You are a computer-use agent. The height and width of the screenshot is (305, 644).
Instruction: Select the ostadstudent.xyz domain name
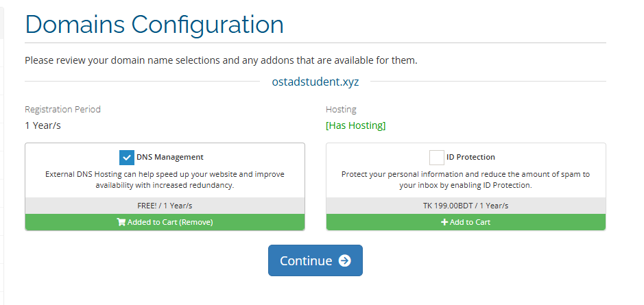pos(315,82)
